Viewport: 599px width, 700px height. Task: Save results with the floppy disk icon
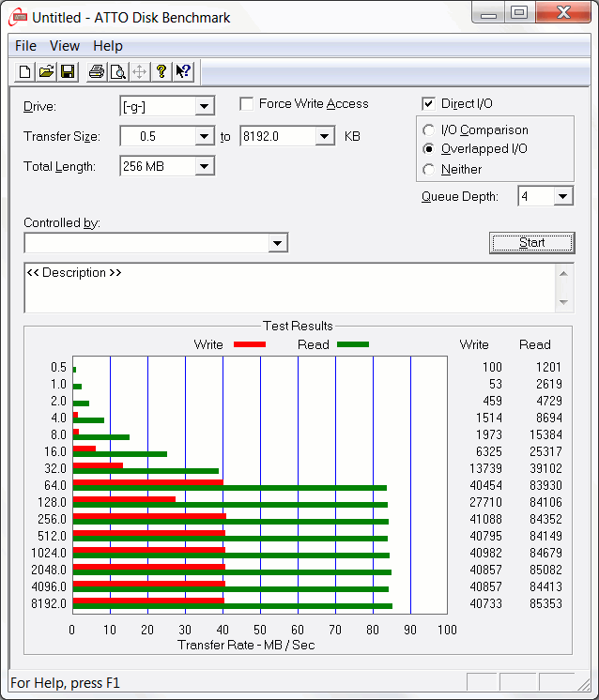pos(68,72)
